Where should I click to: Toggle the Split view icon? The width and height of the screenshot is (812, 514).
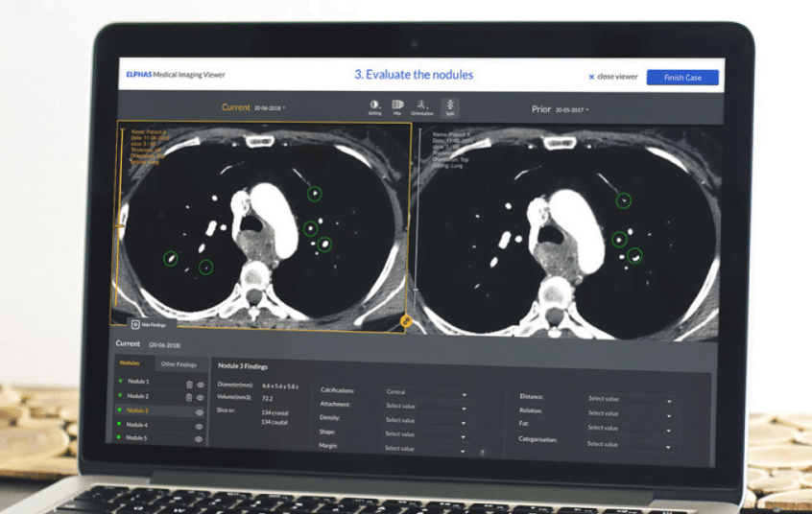(x=449, y=107)
